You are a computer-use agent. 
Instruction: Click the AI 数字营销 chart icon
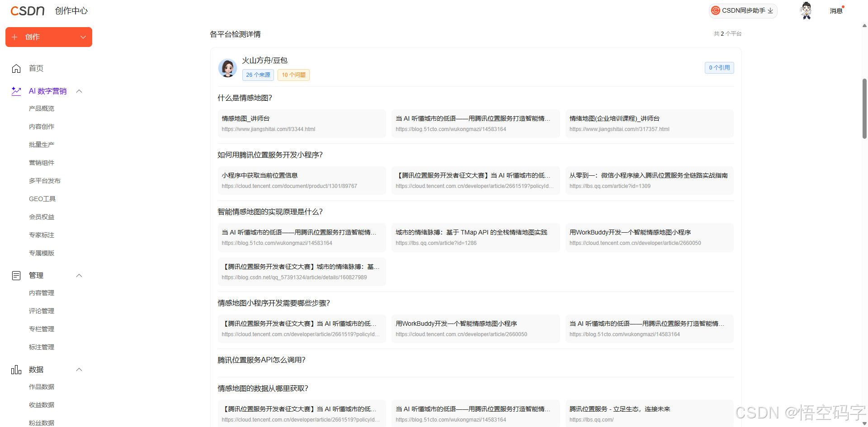pyautogui.click(x=16, y=91)
